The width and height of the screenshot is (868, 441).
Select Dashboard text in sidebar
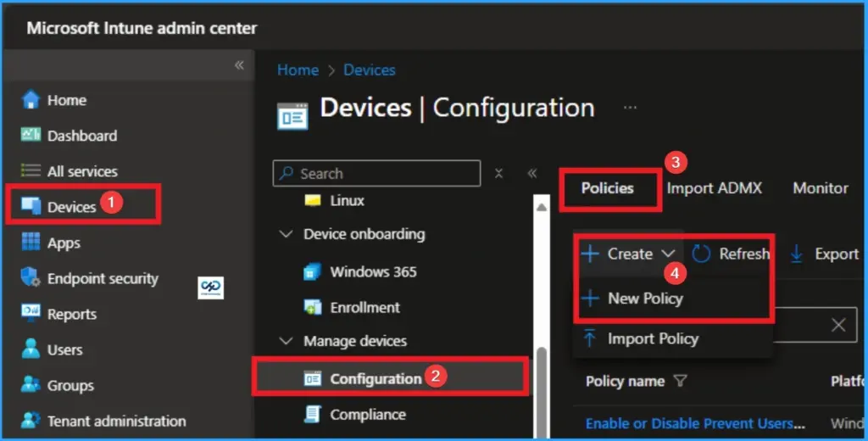tap(82, 136)
